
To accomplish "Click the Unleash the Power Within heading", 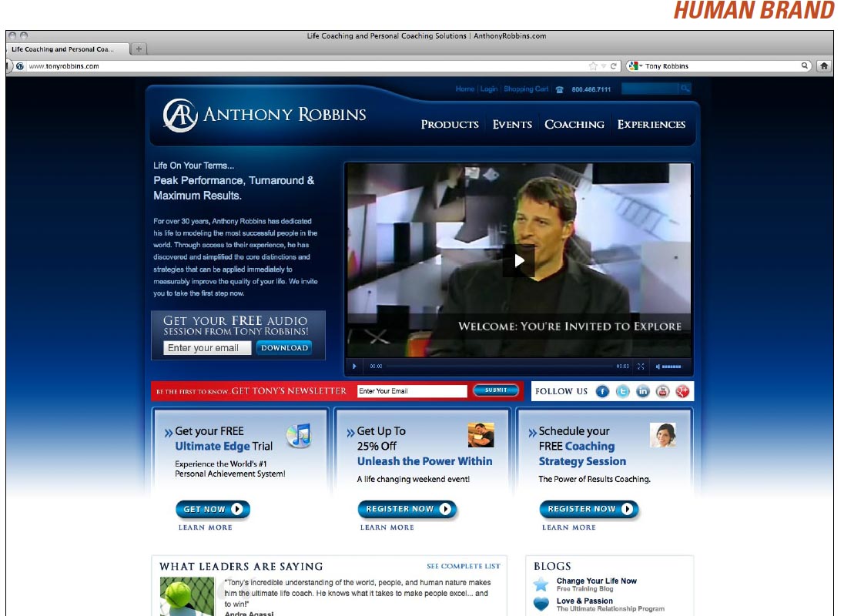I will click(x=424, y=461).
